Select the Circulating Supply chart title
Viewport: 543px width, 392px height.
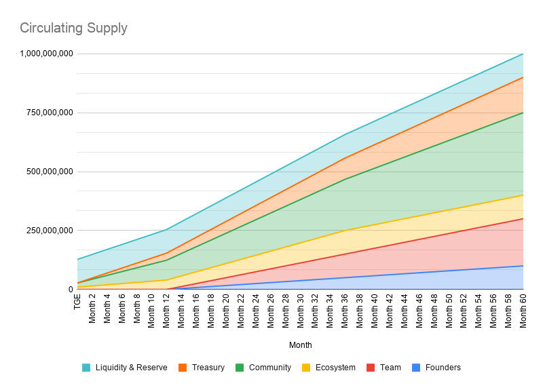[x=73, y=28]
